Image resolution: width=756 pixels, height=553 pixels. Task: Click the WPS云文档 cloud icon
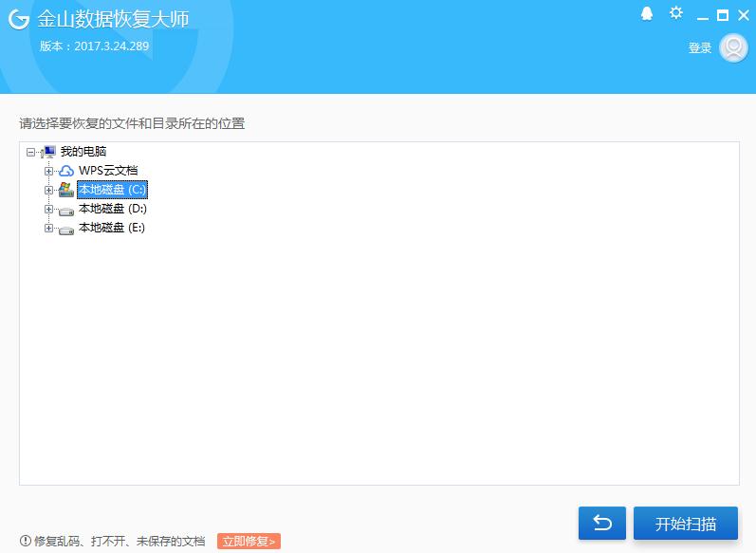tap(66, 171)
